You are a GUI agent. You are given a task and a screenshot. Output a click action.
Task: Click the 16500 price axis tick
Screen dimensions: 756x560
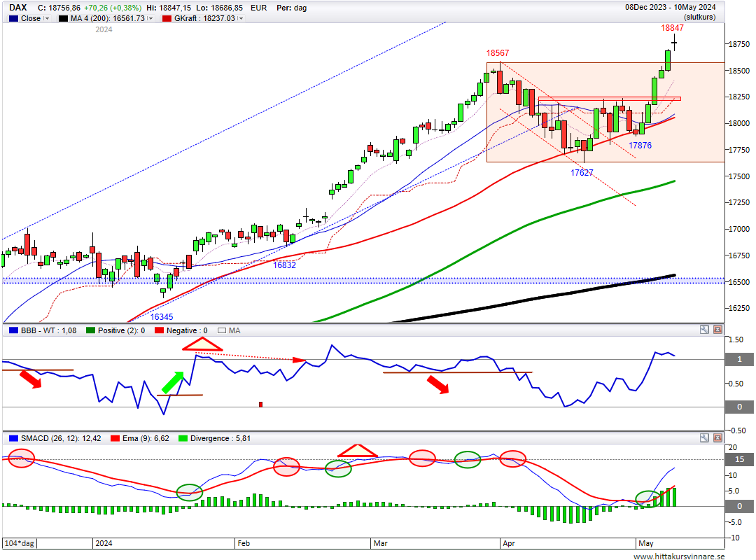(x=738, y=281)
